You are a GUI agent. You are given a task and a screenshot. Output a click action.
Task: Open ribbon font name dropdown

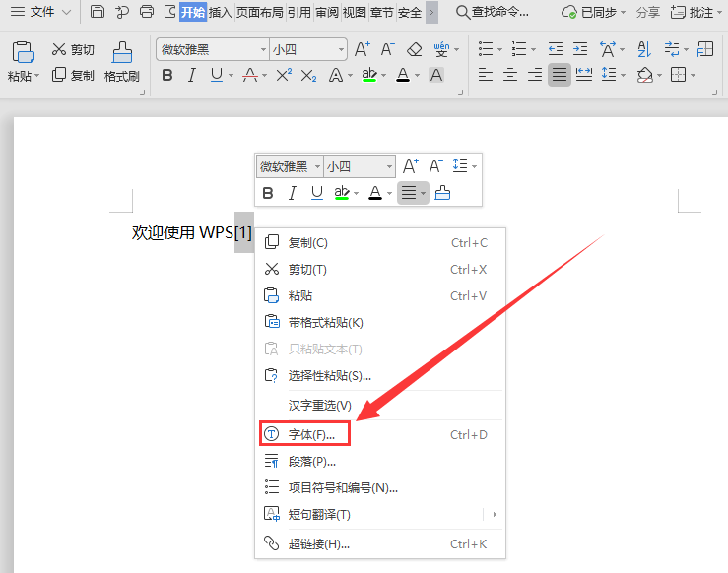[x=263, y=49]
